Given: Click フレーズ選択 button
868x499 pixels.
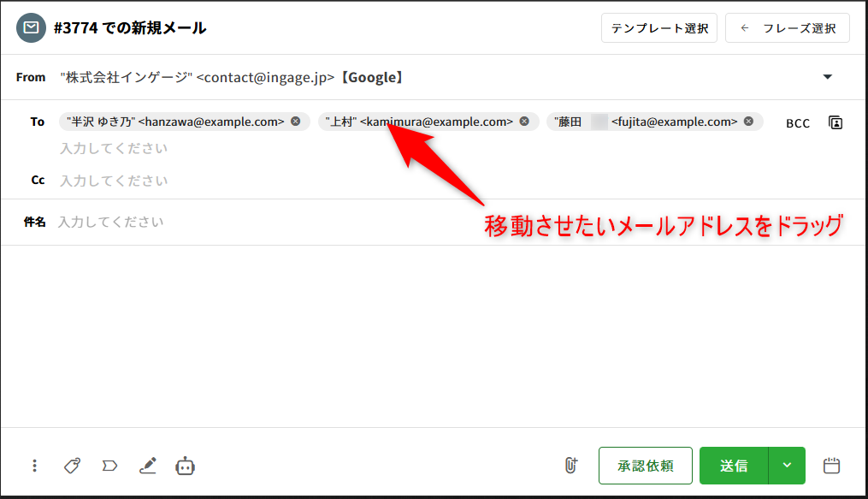Looking at the screenshot, I should coord(787,28).
